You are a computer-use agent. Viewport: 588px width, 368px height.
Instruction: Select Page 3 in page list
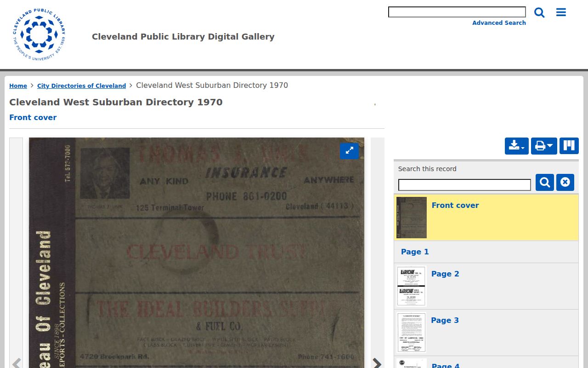[486, 333]
